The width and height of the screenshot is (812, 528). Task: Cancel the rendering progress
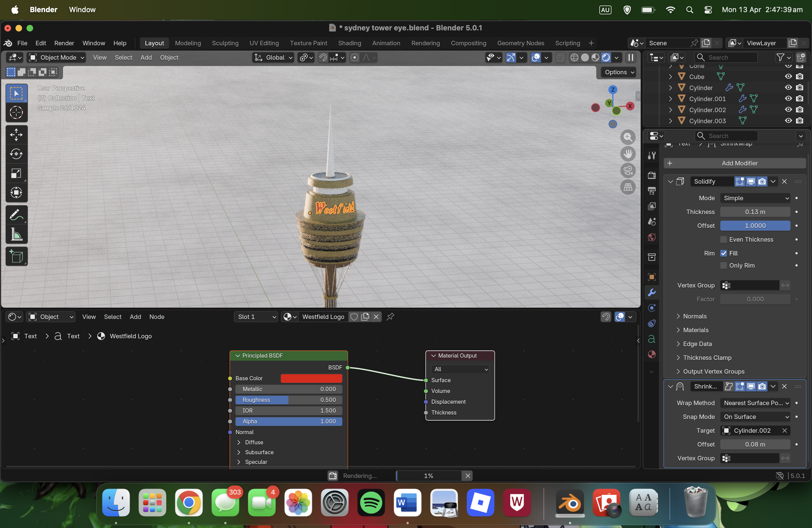coord(468,476)
